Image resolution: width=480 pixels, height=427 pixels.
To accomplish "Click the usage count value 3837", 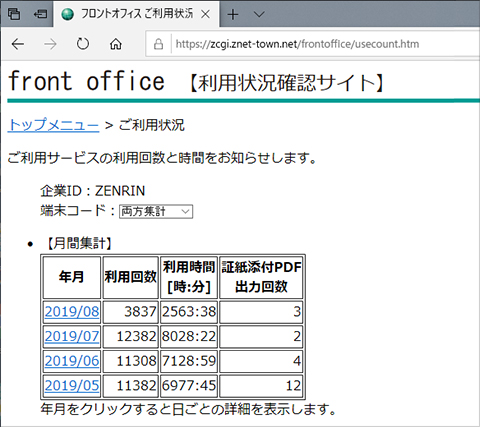I will [140, 312].
